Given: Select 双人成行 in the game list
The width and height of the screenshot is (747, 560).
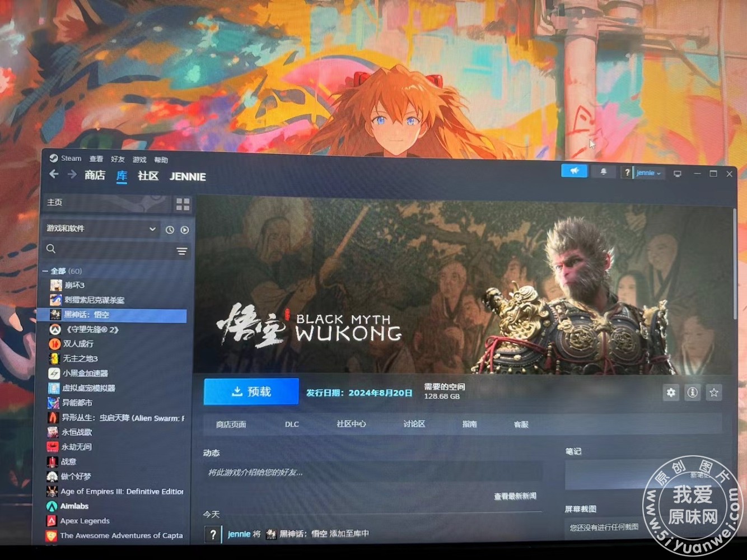Looking at the screenshot, I should tap(78, 344).
